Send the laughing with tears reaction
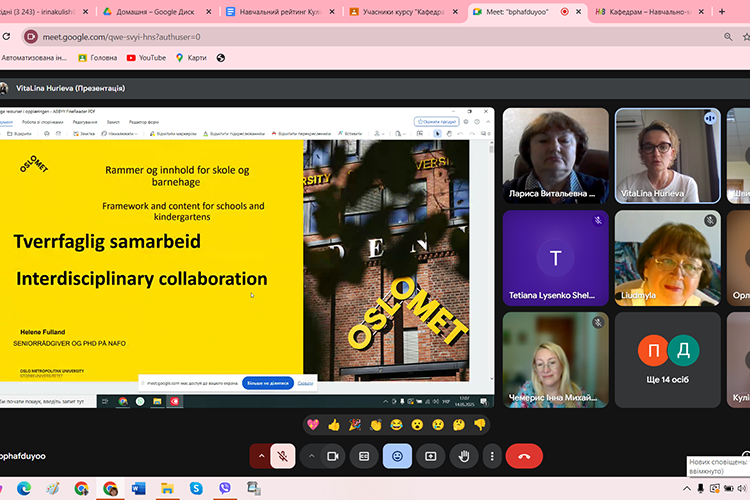This screenshot has width=750, height=500. [x=397, y=425]
